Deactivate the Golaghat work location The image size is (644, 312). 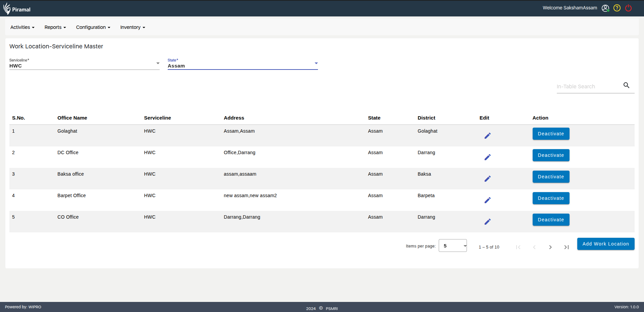point(551,134)
